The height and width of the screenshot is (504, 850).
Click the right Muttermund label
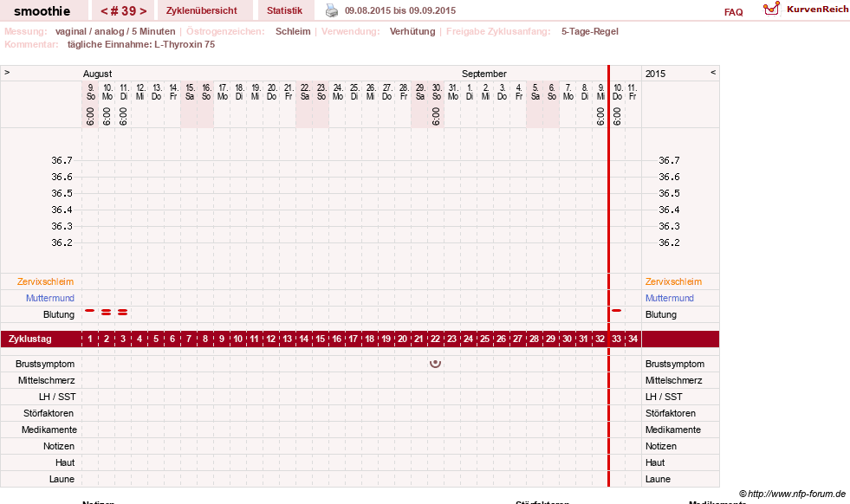click(x=670, y=298)
